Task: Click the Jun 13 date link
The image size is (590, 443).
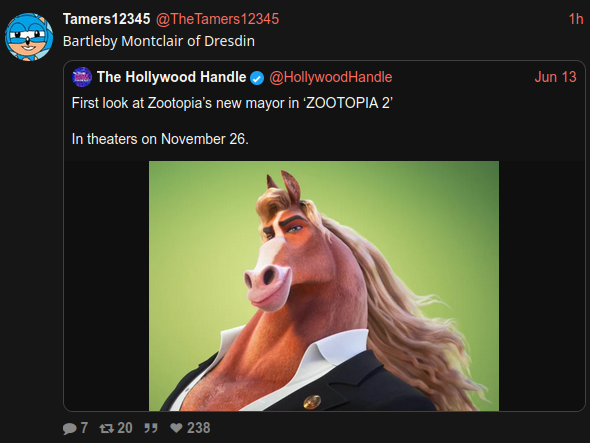Action: coord(555,77)
